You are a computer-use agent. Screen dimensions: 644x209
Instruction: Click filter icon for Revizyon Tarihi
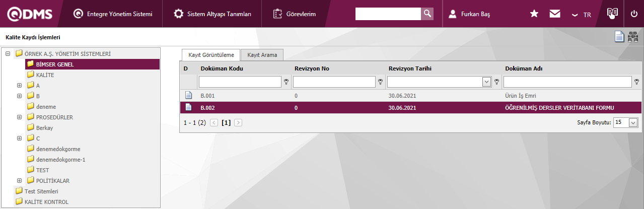[x=496, y=82]
